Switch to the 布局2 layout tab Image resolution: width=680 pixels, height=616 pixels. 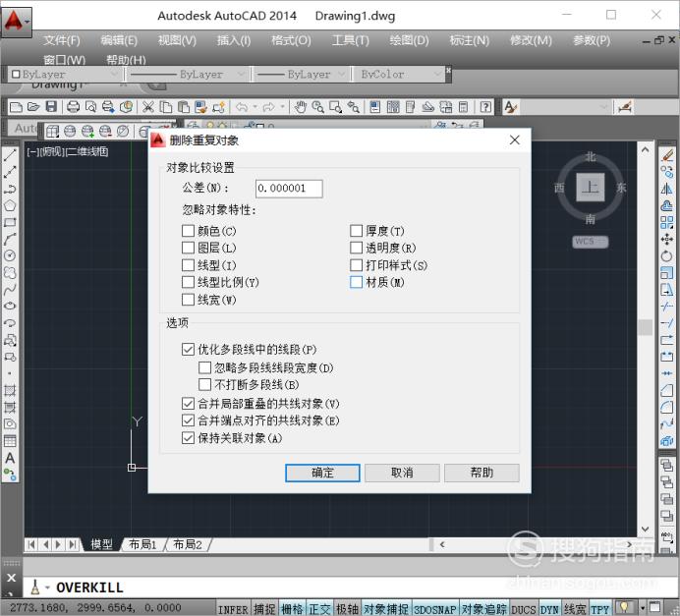pyautogui.click(x=188, y=544)
